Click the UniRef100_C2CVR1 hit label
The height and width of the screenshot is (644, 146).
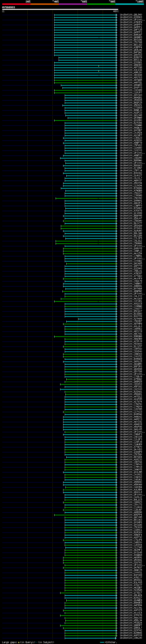tap(131, 301)
